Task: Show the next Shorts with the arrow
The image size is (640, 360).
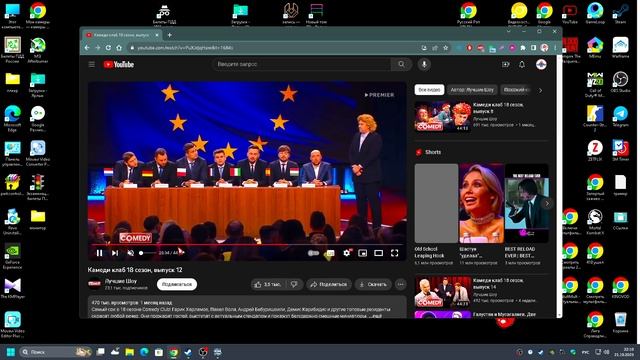Action: click(547, 203)
